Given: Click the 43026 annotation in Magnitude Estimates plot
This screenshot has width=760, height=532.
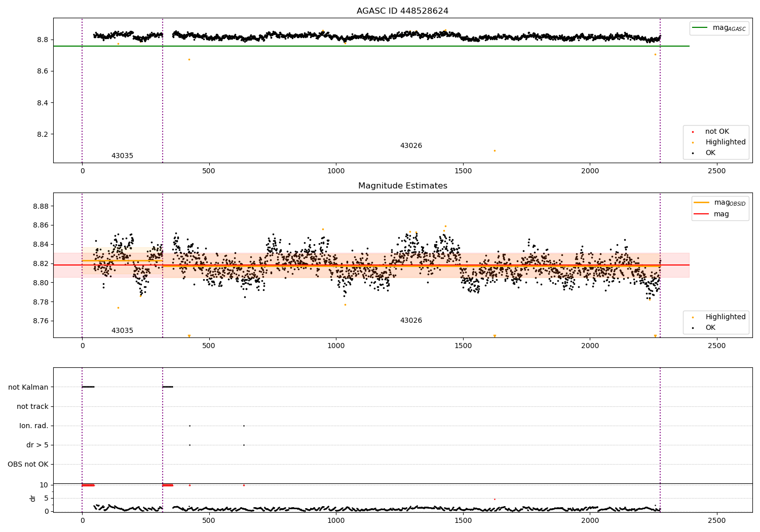Looking at the screenshot, I should pyautogui.click(x=411, y=321).
